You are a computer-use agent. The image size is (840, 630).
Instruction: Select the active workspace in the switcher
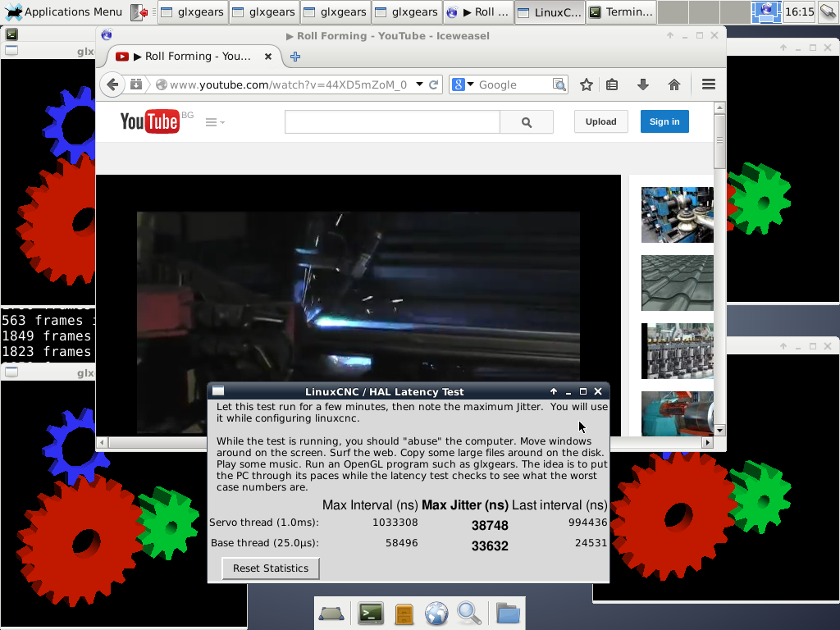click(766, 11)
